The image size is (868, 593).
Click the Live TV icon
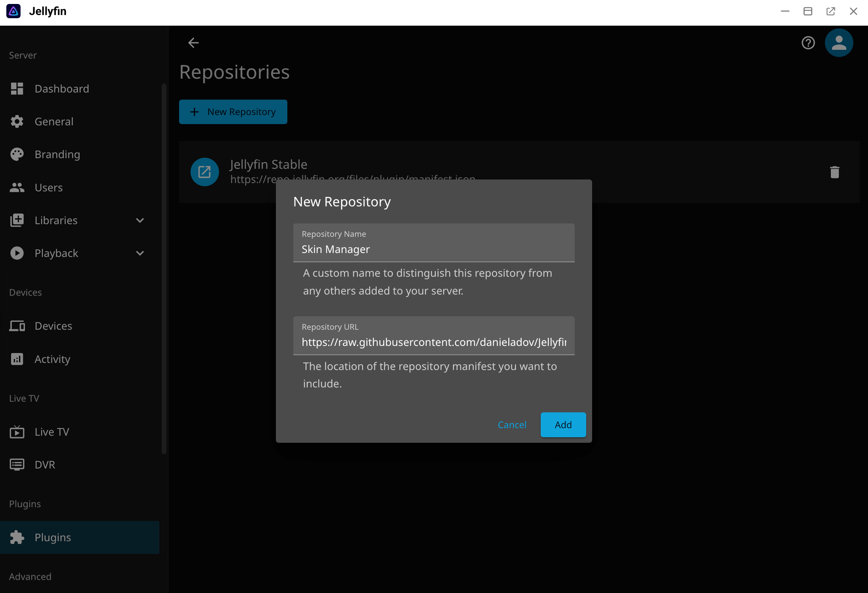[x=17, y=432]
